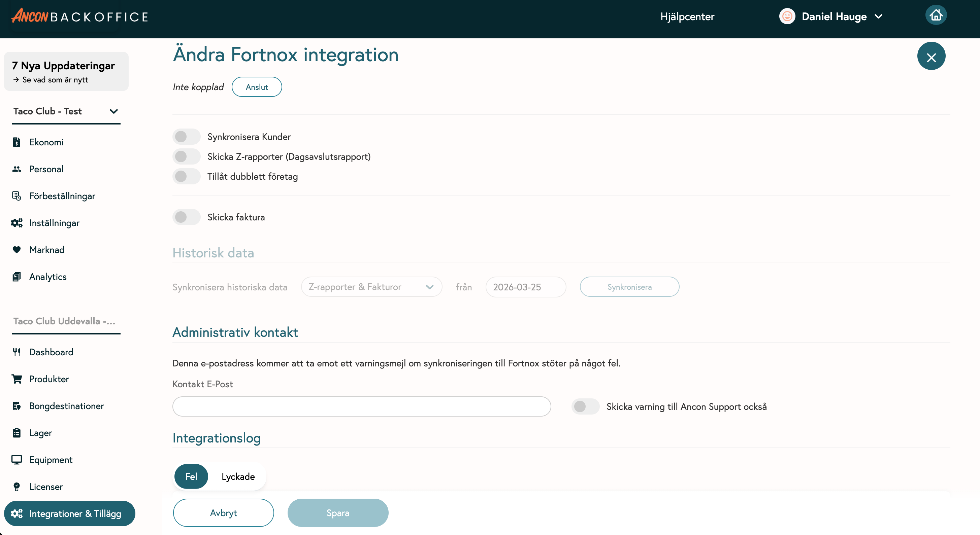This screenshot has height=535, width=980.
Task: Navigate to Dashboard
Action: click(51, 352)
